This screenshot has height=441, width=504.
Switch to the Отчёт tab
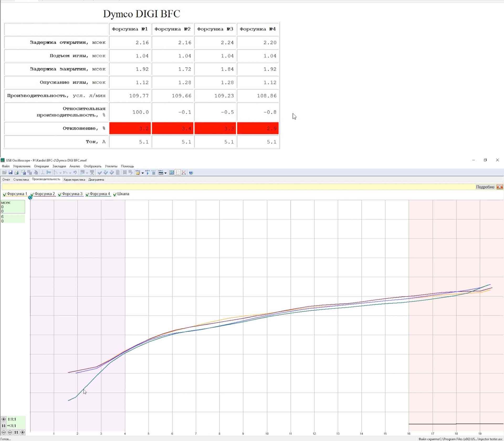6,180
